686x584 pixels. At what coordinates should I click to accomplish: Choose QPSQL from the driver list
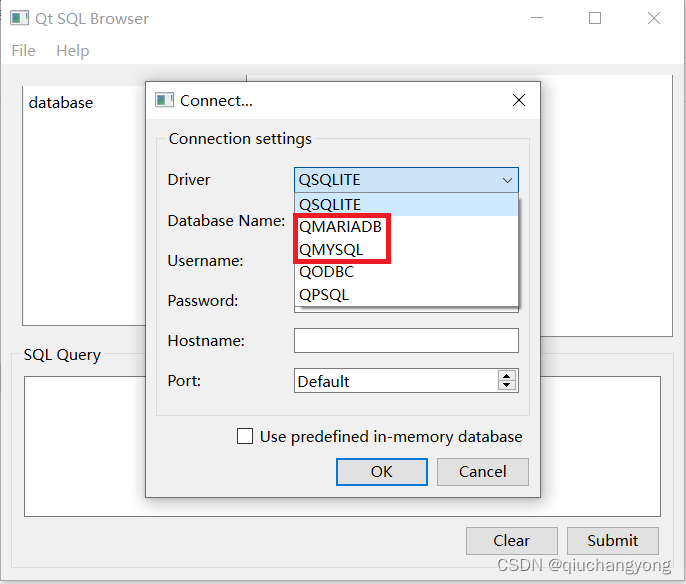tap(406, 295)
